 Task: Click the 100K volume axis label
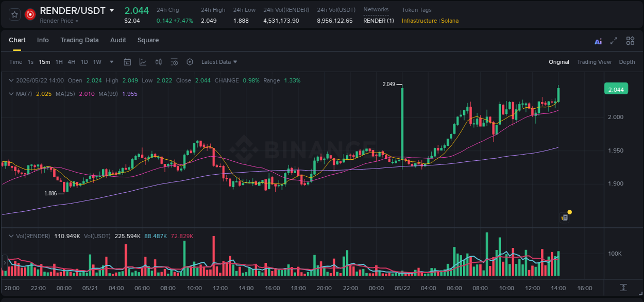point(616,254)
